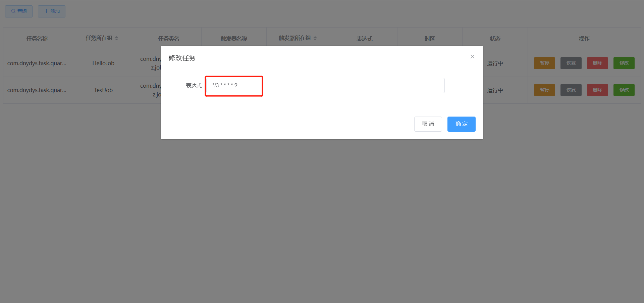Select the 表达式 column header

(364, 38)
